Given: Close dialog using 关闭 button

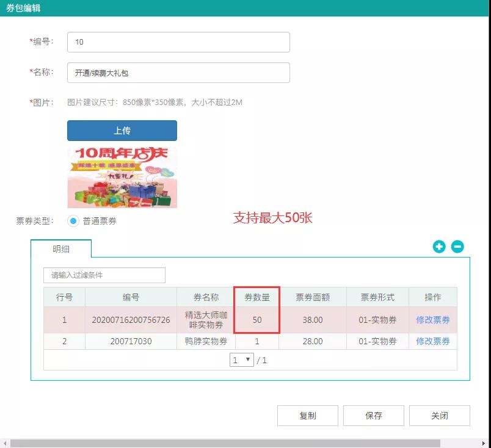Looking at the screenshot, I should 439,416.
